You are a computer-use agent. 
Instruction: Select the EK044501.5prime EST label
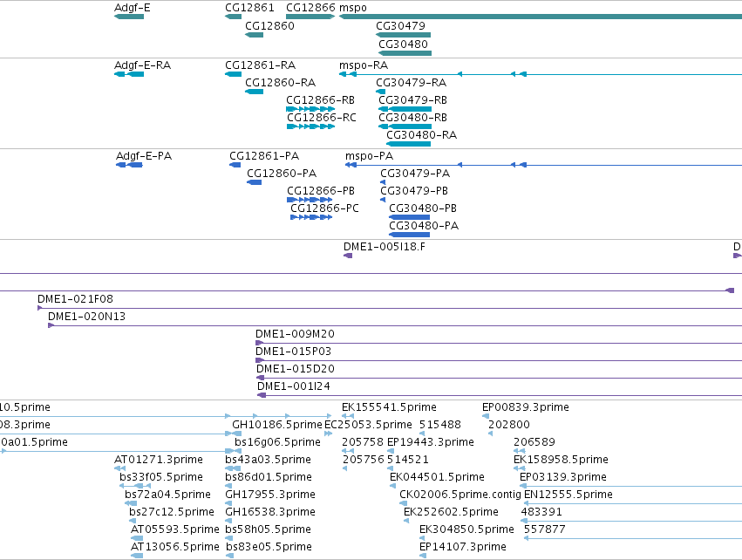coord(437,477)
